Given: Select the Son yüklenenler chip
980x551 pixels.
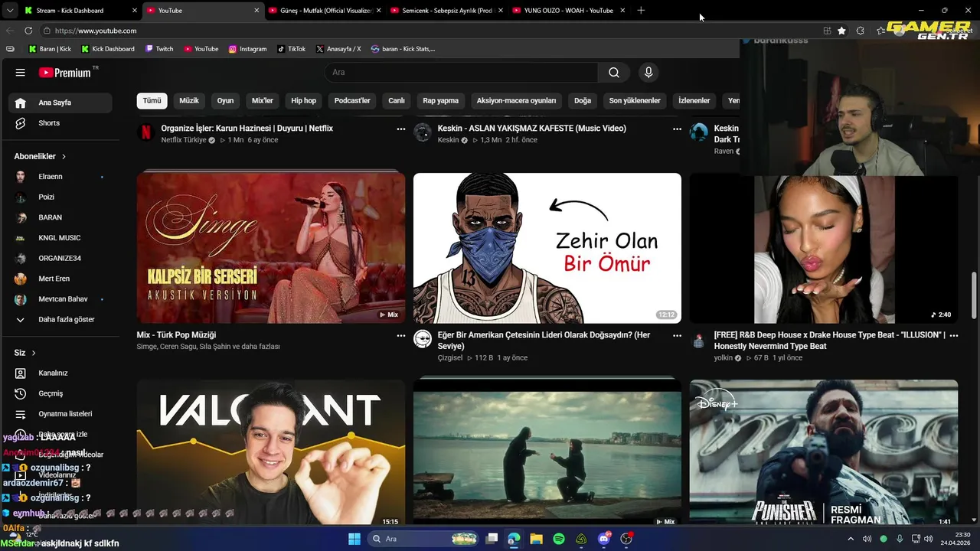Looking at the screenshot, I should (x=635, y=101).
